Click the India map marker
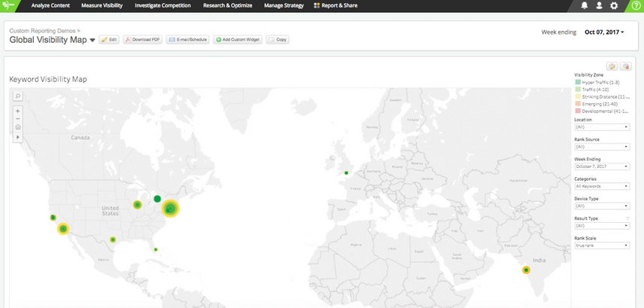The image size is (644, 308). (526, 270)
